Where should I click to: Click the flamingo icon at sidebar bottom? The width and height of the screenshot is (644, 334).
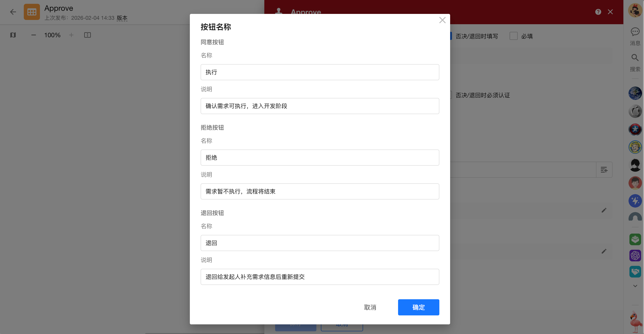635,322
